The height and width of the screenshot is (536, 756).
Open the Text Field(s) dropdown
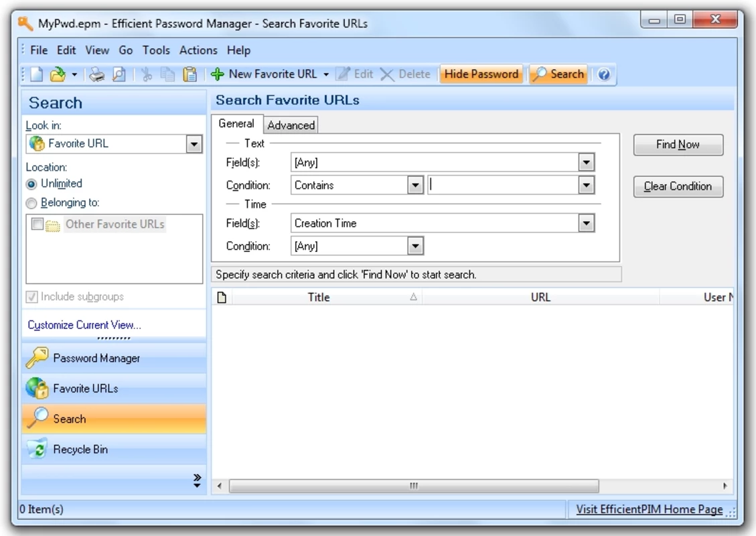coord(587,163)
